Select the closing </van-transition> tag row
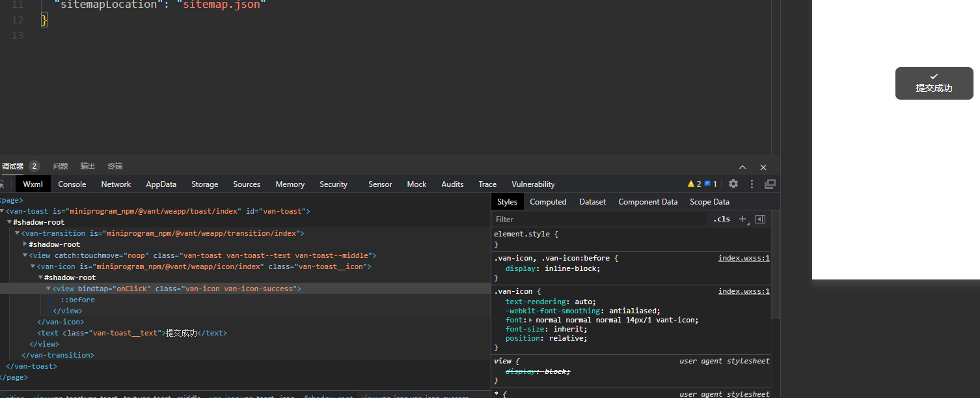Screen dimensions: 980x398 click(x=58, y=355)
